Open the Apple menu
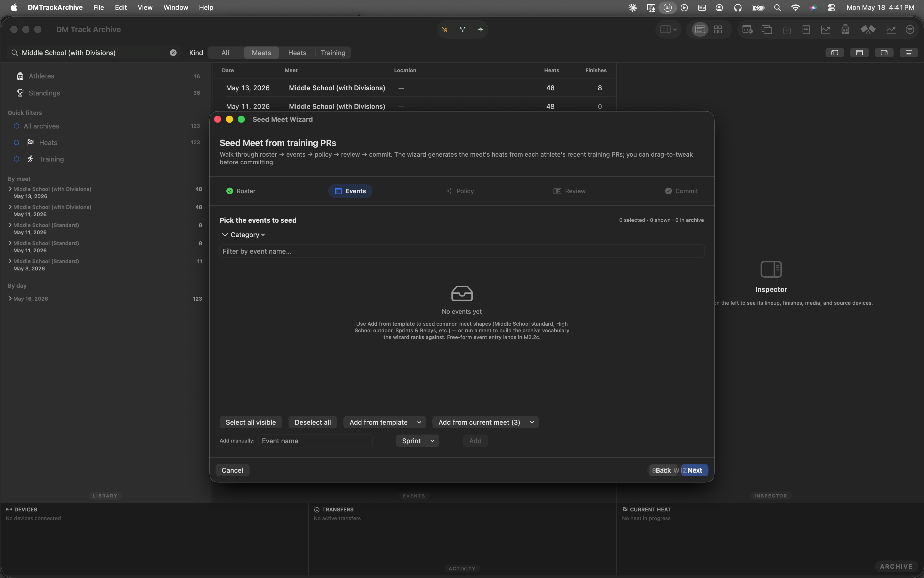The width and height of the screenshot is (924, 578). (x=14, y=7)
